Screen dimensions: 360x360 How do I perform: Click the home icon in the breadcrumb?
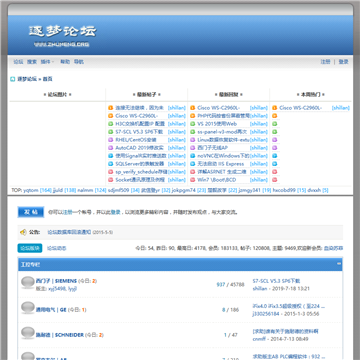point(13,79)
